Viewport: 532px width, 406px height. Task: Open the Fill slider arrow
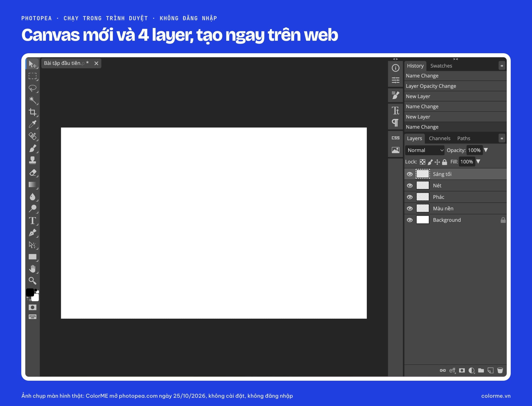click(x=478, y=161)
